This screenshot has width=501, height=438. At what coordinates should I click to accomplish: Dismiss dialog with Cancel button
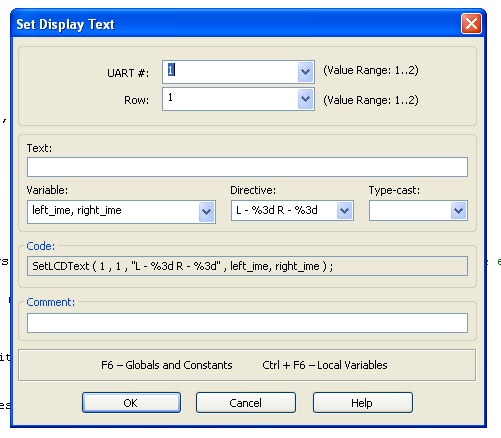coord(246,403)
